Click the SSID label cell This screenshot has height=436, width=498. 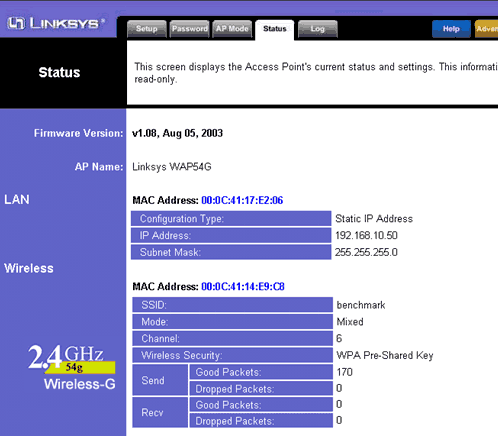(x=232, y=305)
